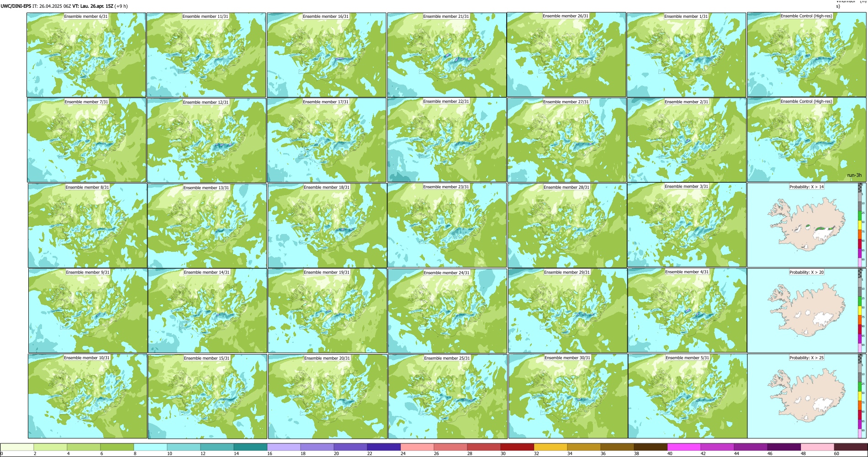868x457 pixels.
Task: Select the Ensemble member 7/31 map
Action: tap(86, 140)
